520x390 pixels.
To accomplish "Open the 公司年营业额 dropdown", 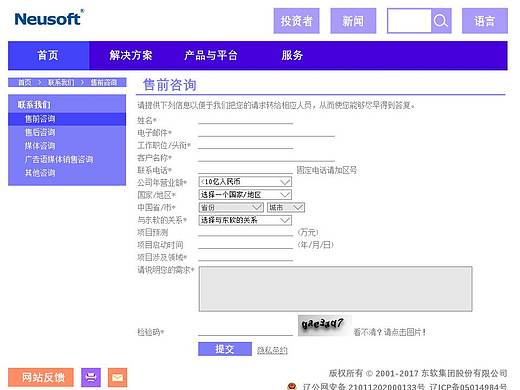I will 245,182.
